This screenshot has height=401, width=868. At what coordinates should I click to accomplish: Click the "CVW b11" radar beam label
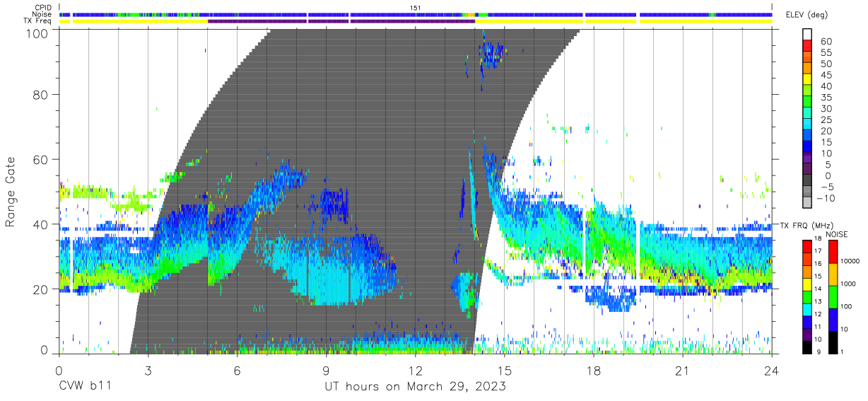click(85, 387)
